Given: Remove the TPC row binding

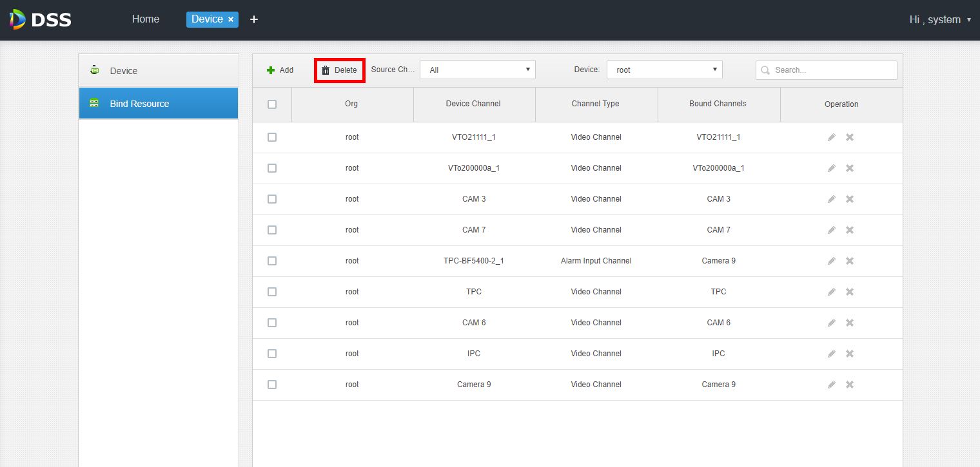Looking at the screenshot, I should click(850, 292).
